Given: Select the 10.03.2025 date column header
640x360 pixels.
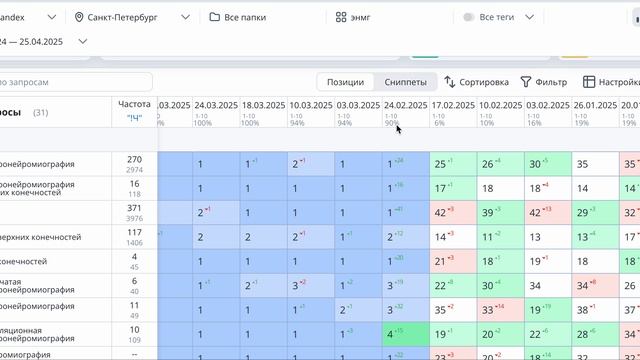Looking at the screenshot, I should [311, 105].
